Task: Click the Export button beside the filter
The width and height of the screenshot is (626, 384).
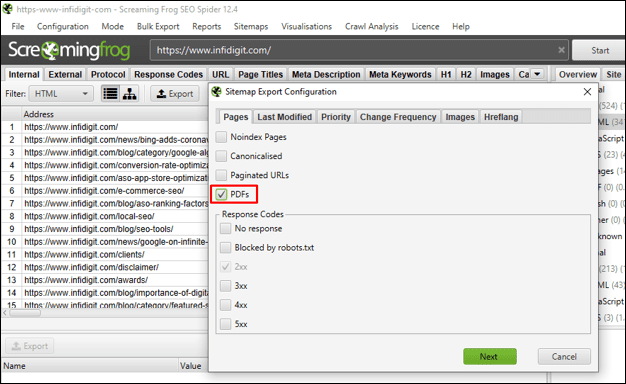Action: tap(175, 94)
